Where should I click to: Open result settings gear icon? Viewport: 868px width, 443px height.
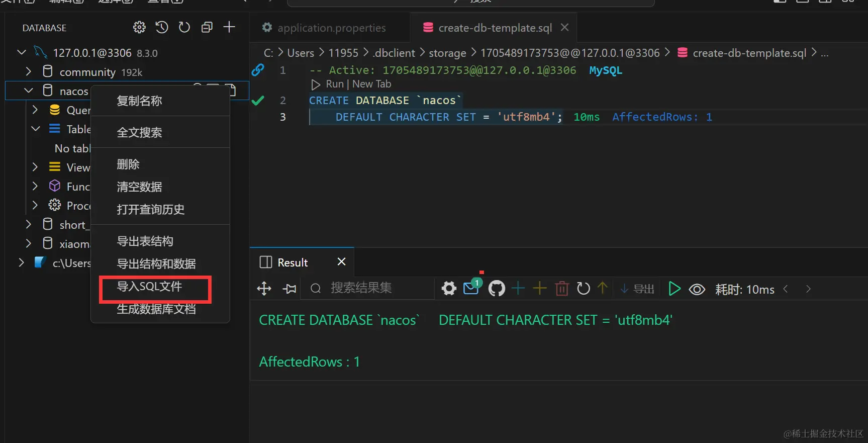[x=449, y=289]
